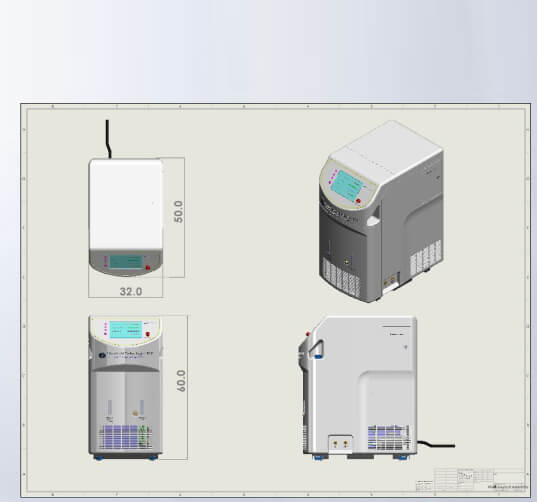Screen dimensions: 538x502
Task: Select the 60.0 height dimension
Action: (181, 381)
